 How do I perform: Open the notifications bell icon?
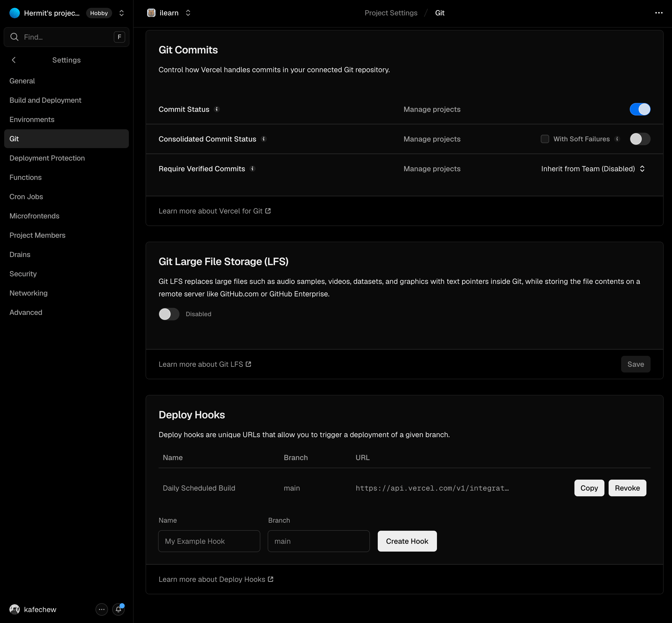tap(118, 609)
